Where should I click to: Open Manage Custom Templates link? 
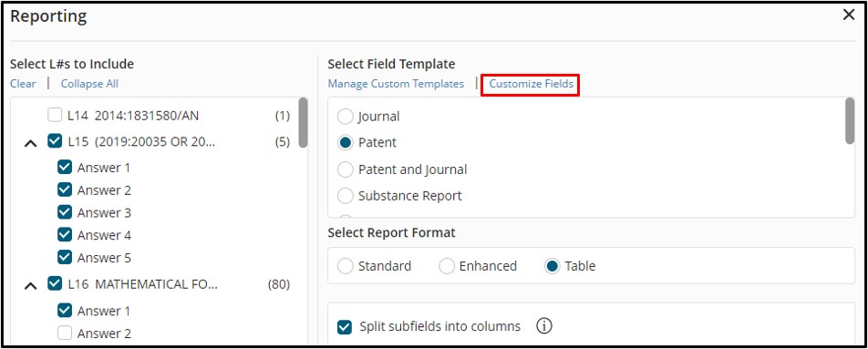click(396, 84)
